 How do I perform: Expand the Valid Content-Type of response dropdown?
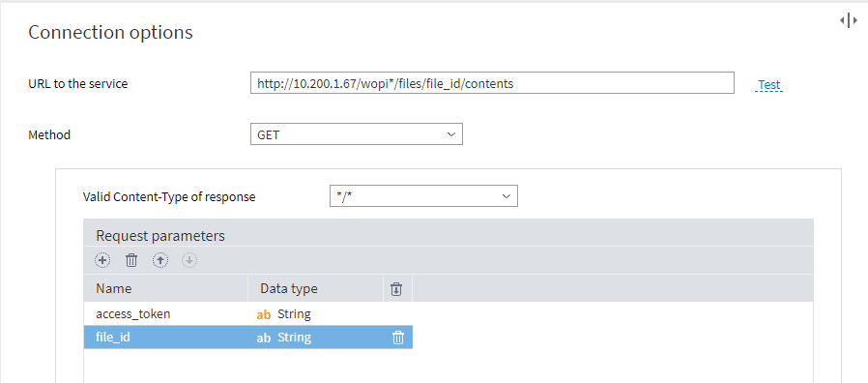pyautogui.click(x=423, y=196)
